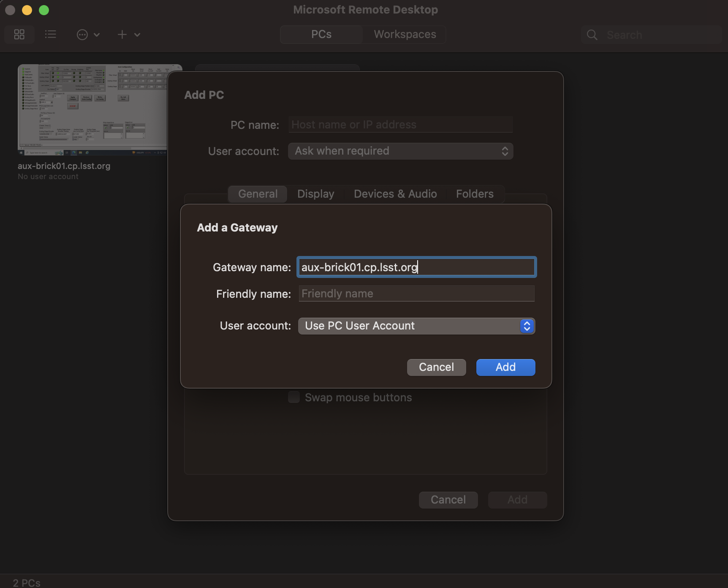The height and width of the screenshot is (588, 728).
Task: Select the Devices & Audio tab
Action: (x=395, y=194)
